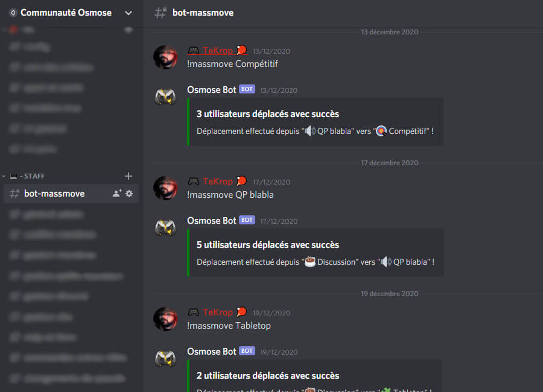This screenshot has width=543, height=392.
Task: Click the create invite icon for bot-massmove
Action: point(117,193)
